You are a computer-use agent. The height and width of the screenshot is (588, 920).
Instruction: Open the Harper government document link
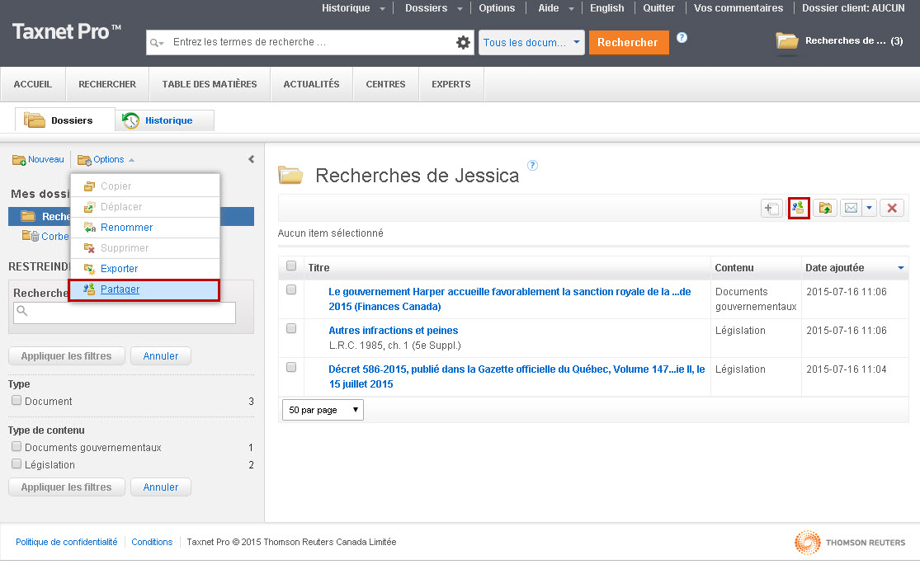coord(509,299)
